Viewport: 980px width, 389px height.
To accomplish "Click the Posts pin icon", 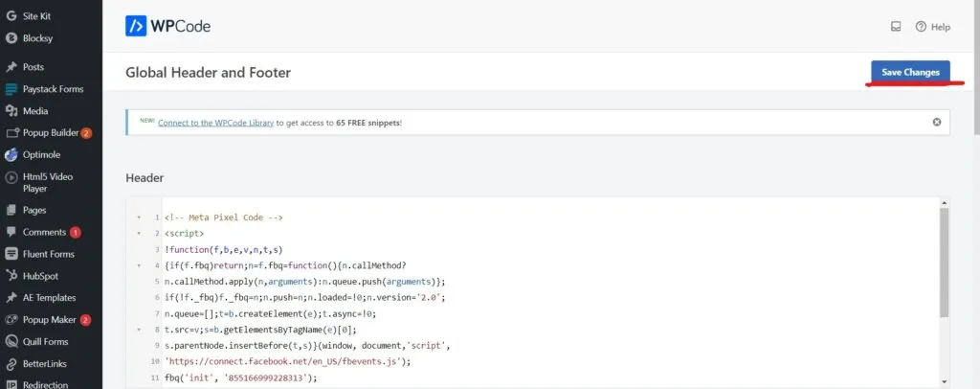I will coord(11,67).
